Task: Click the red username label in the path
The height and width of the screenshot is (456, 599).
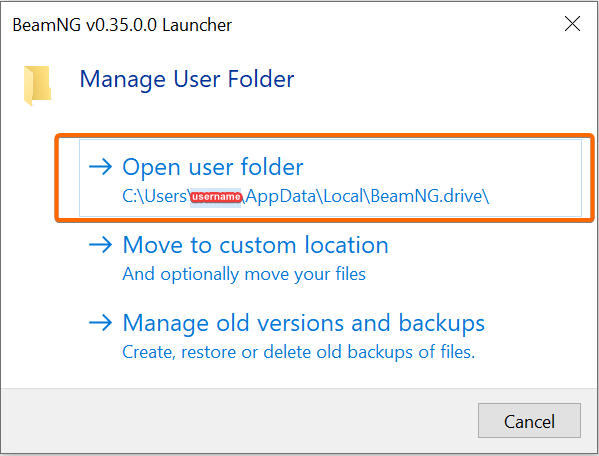Action: tap(216, 197)
